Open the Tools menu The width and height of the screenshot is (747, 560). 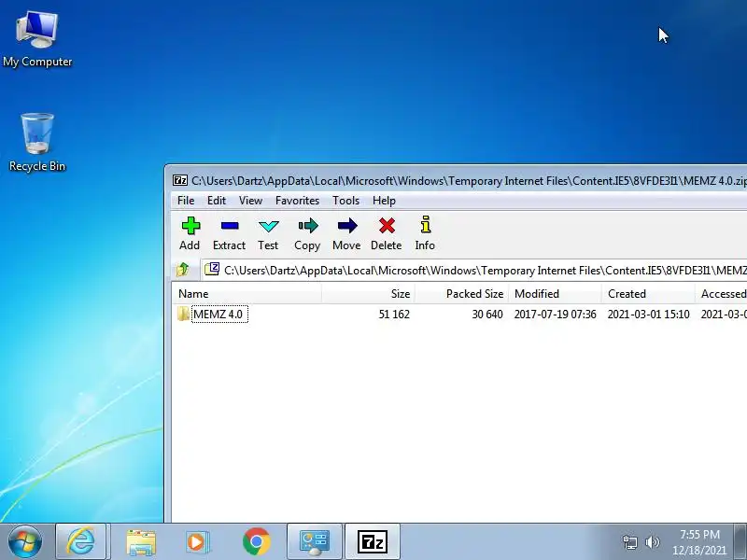345,201
